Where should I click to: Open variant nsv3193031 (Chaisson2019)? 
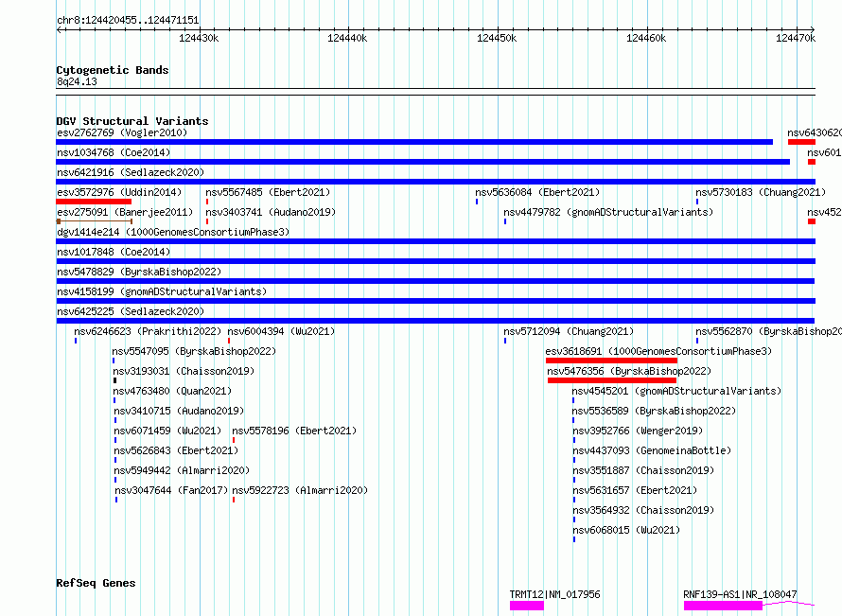tap(184, 371)
